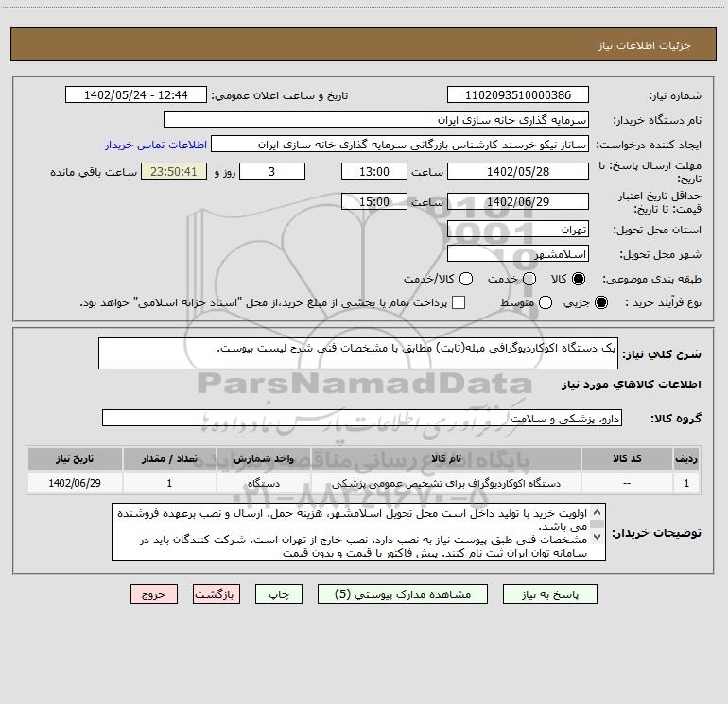Viewport: 728px width, 704px height.
Task: Click the buyer organization name field
Action: [376, 119]
